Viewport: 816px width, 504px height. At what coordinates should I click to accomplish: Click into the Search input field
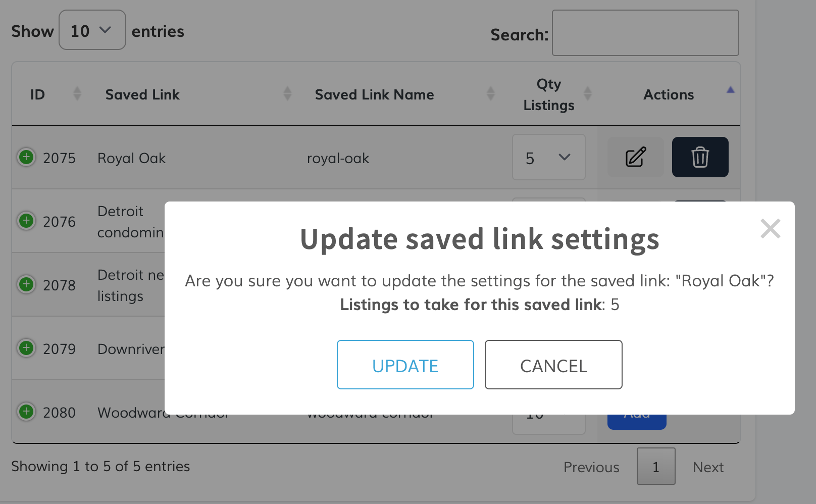point(645,33)
